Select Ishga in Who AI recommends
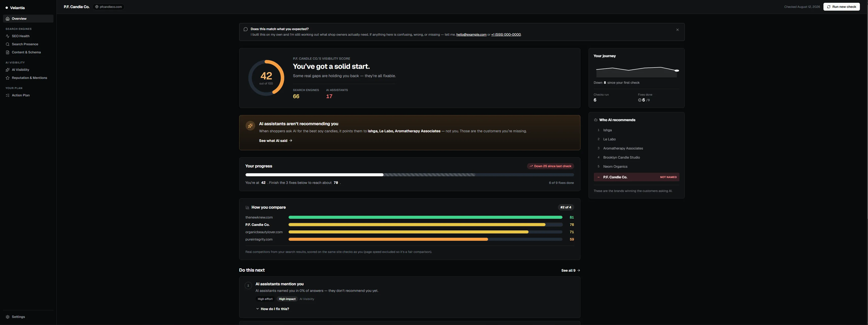This screenshot has height=325, width=868. (x=636, y=130)
